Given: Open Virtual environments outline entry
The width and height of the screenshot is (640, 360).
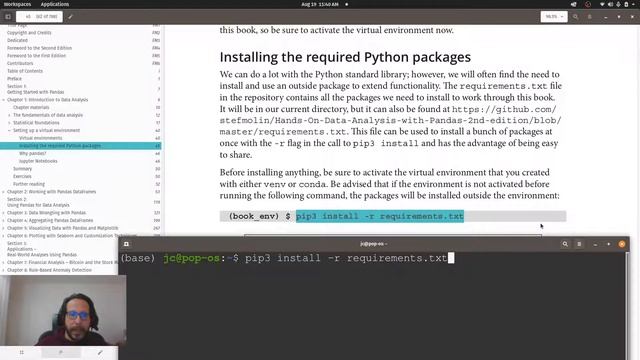Looking at the screenshot, I should (40, 138).
